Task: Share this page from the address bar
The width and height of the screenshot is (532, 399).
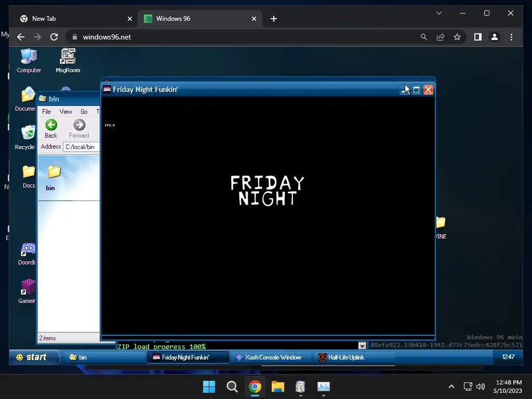Action: (x=441, y=37)
